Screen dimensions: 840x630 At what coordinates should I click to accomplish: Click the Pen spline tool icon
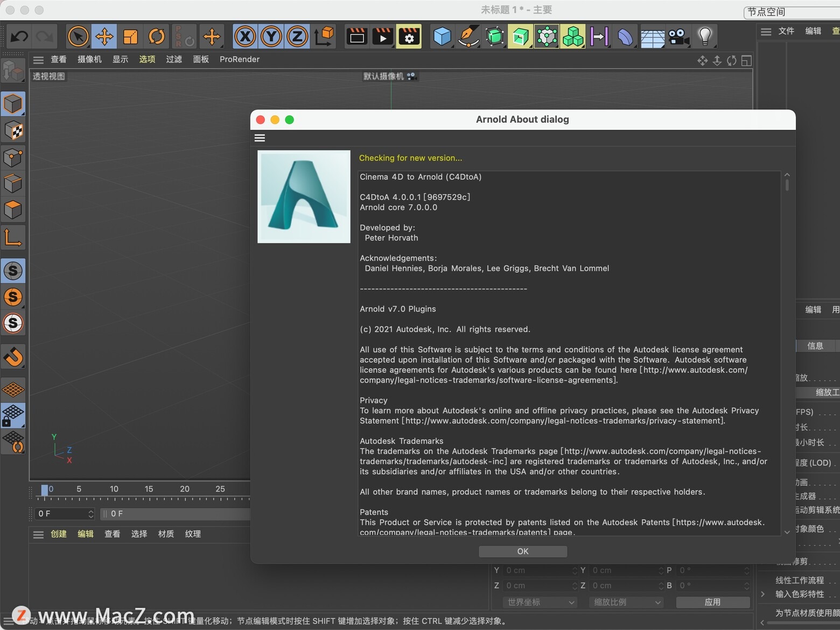click(468, 36)
